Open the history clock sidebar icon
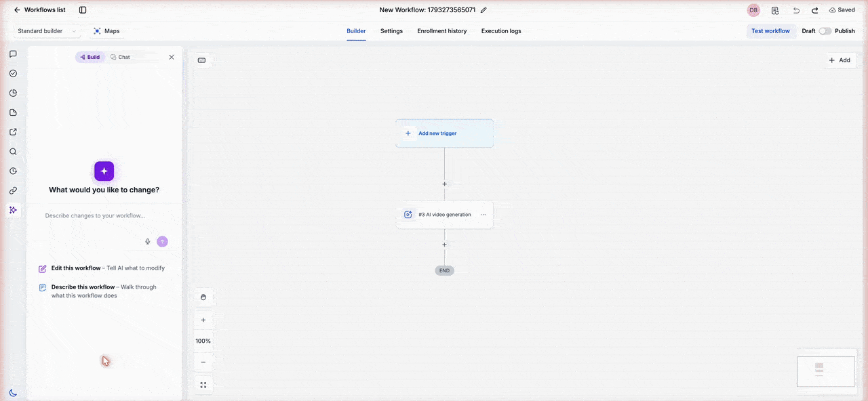The image size is (868, 401). coord(13,171)
